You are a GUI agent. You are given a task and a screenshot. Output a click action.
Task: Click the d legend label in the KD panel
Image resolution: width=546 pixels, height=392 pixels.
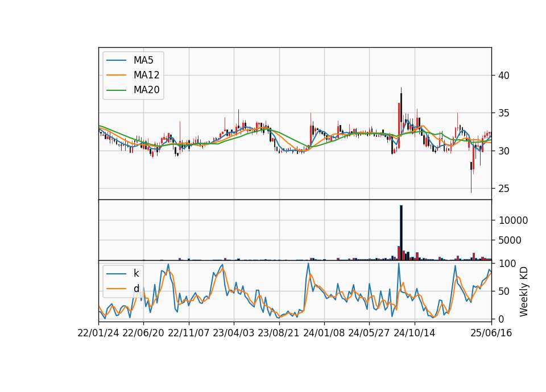(x=136, y=289)
